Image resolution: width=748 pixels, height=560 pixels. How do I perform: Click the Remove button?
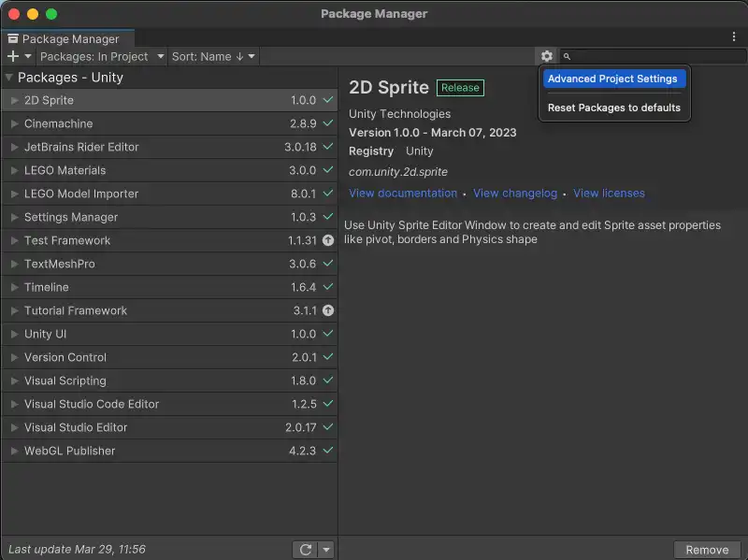click(707, 549)
